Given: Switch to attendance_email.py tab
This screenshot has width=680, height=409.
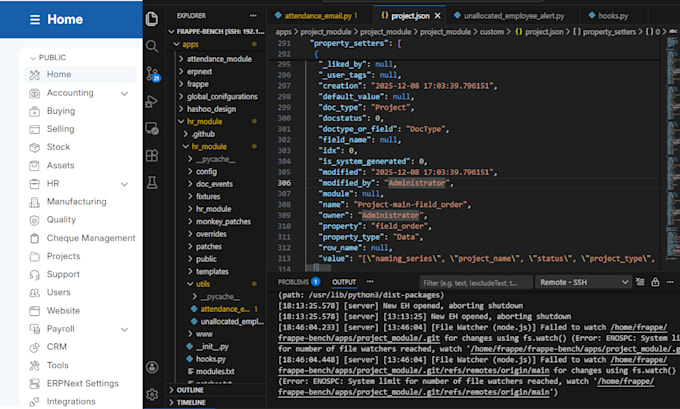Looking at the screenshot, I should pos(319,16).
